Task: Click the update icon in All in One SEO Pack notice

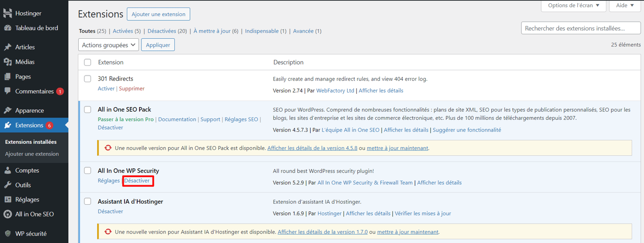Action: pos(108,148)
